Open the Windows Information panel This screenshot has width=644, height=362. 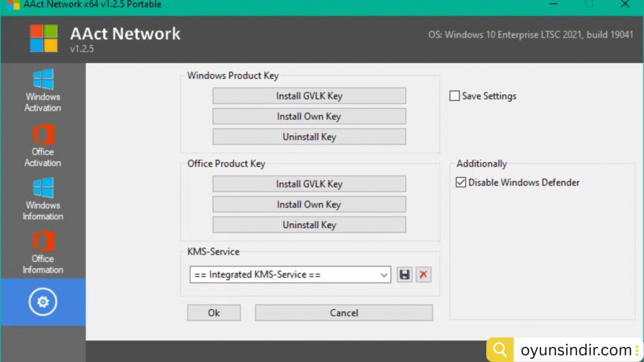coord(43,197)
